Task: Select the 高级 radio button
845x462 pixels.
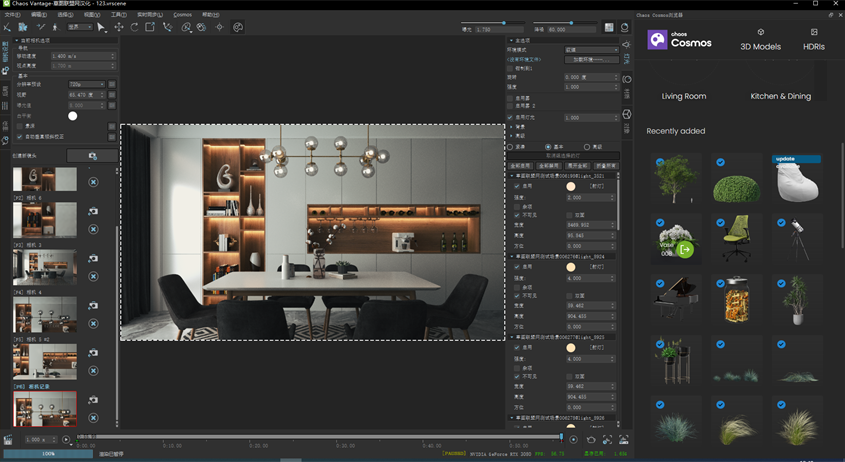Action: click(x=585, y=146)
